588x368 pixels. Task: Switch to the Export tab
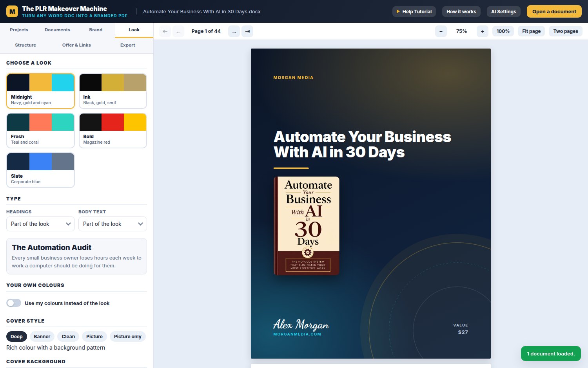point(128,45)
